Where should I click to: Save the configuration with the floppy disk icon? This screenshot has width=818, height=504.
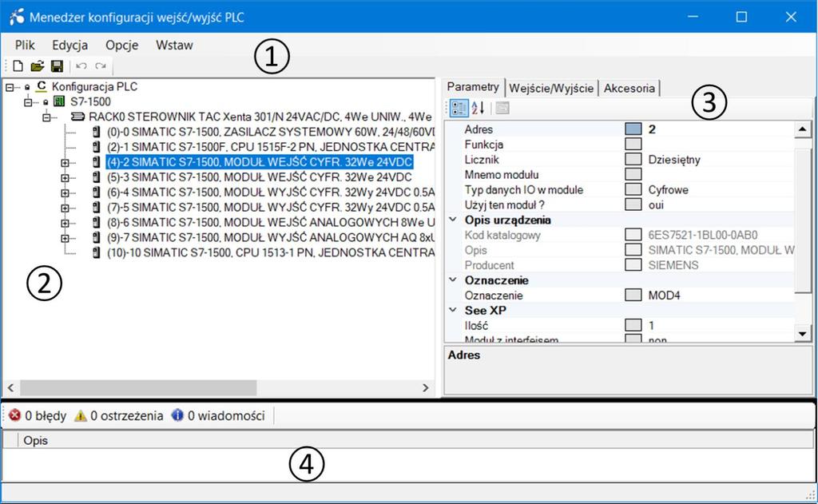coord(57,65)
